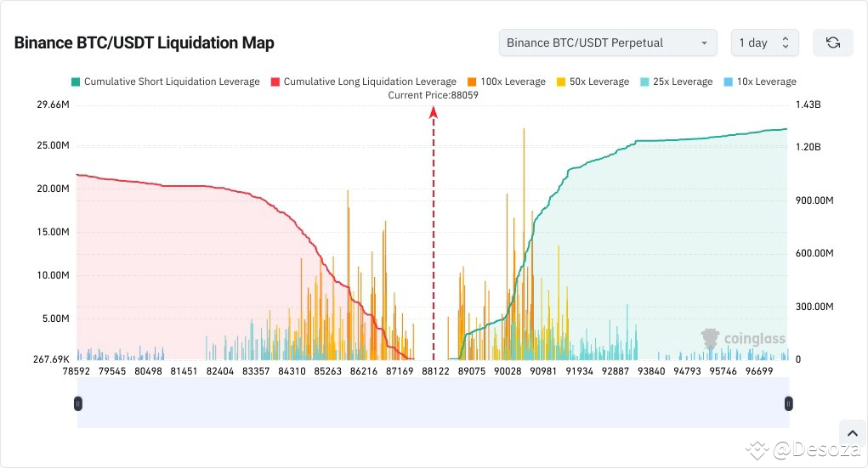Click the 78592 price axis label
The image size is (868, 468).
tap(77, 371)
